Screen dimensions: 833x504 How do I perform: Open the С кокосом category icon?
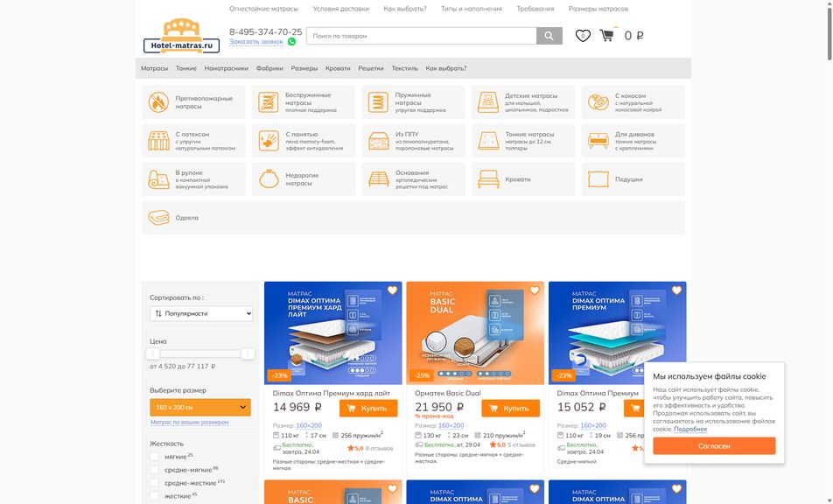(598, 102)
